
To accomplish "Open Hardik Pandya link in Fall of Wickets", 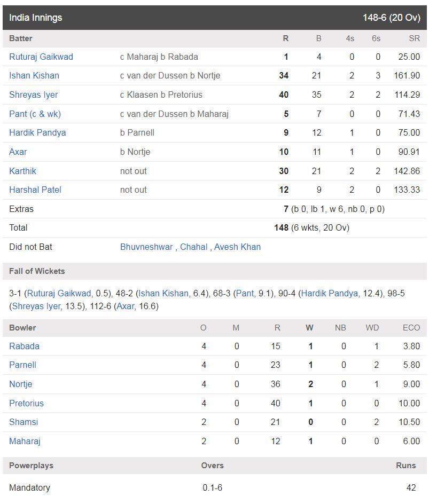I will coord(330,294).
